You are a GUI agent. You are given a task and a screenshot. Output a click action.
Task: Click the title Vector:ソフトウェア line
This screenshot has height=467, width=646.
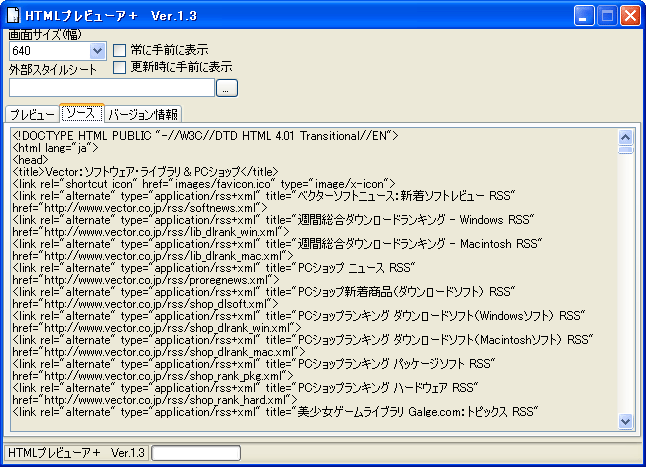pos(145,172)
